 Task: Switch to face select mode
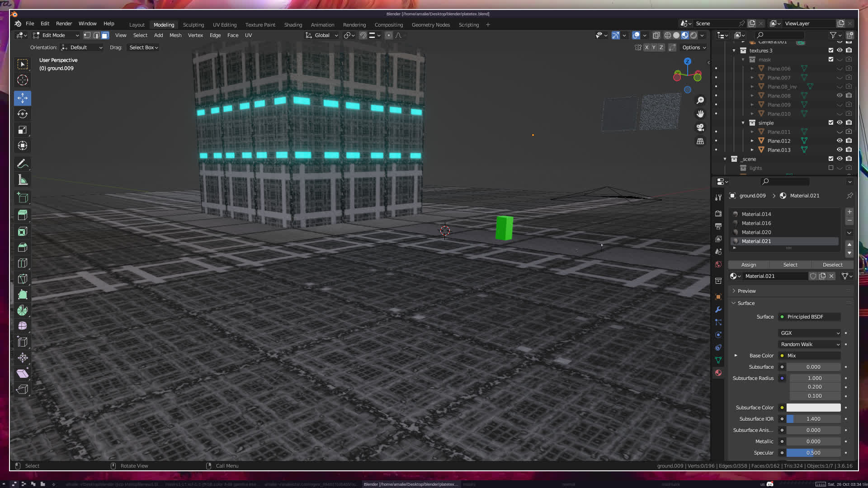click(105, 35)
